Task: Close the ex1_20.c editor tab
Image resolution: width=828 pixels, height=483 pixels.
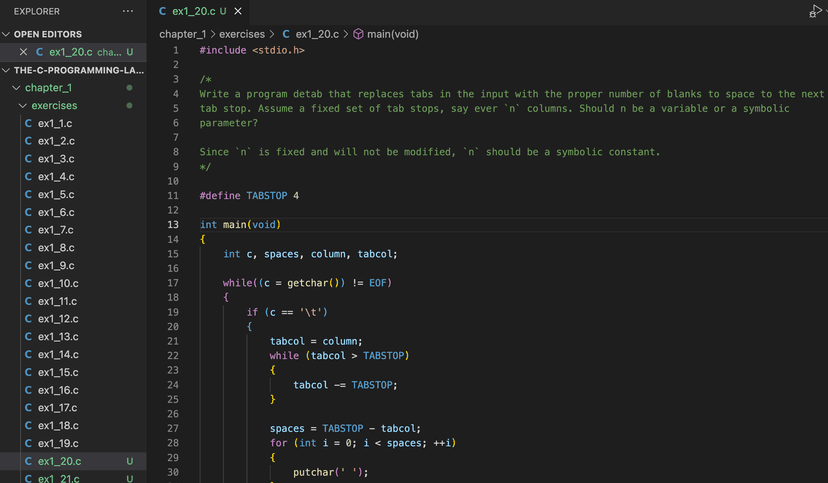Action: pos(238,11)
